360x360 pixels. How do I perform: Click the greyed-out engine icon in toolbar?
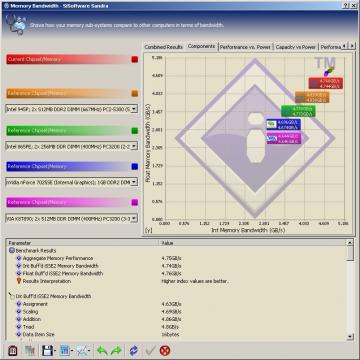[x=30, y=350]
